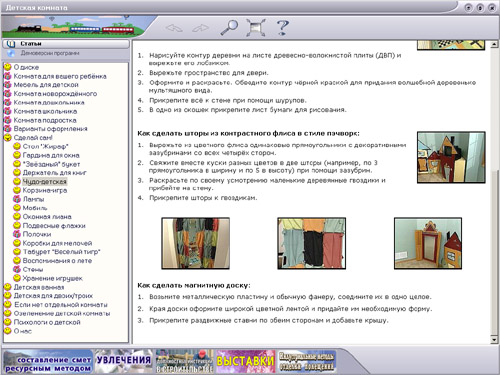
Task: Open Детская для двоих/троих section
Action: (53, 296)
